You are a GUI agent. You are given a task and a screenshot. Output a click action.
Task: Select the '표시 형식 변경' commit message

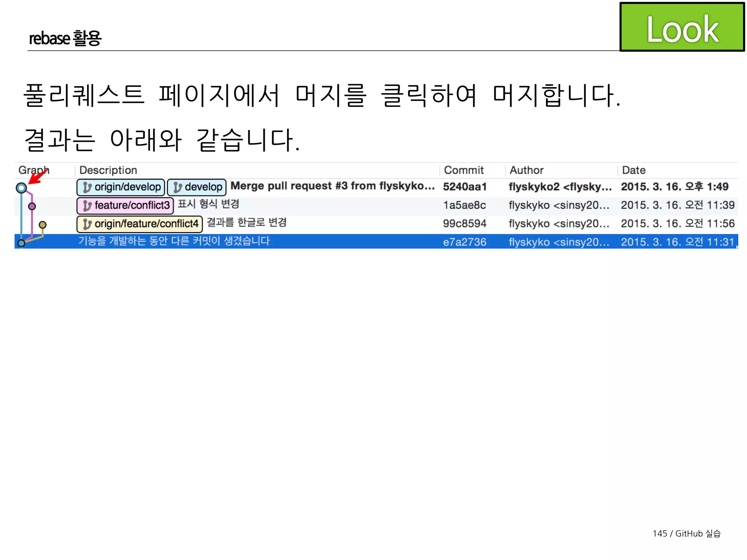point(208,204)
